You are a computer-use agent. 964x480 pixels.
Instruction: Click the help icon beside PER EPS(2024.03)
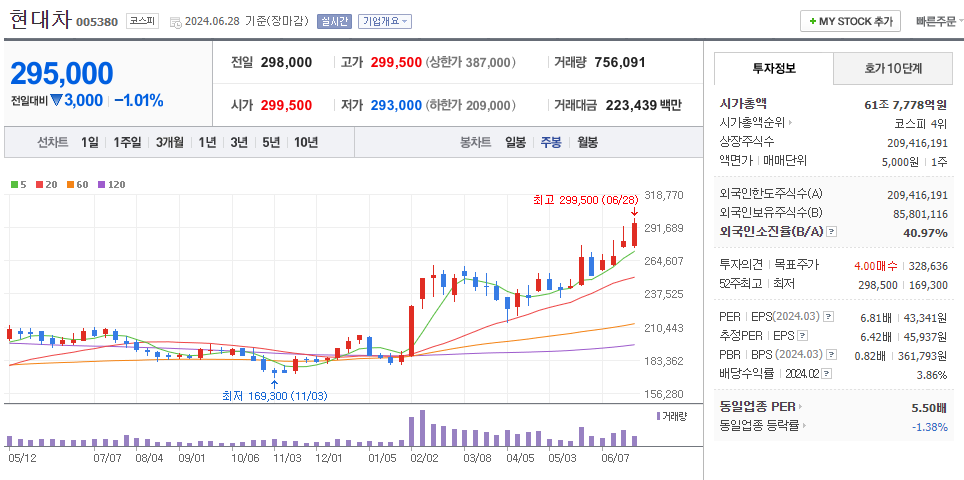tap(829, 317)
